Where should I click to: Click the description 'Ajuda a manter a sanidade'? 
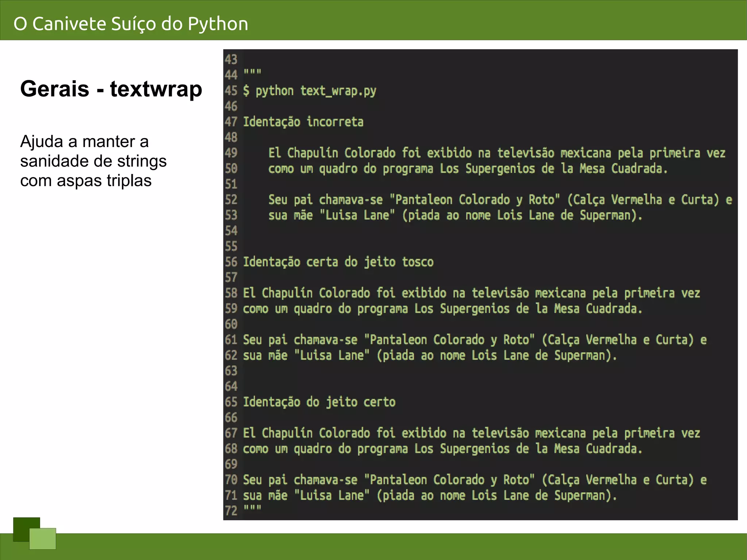(93, 161)
